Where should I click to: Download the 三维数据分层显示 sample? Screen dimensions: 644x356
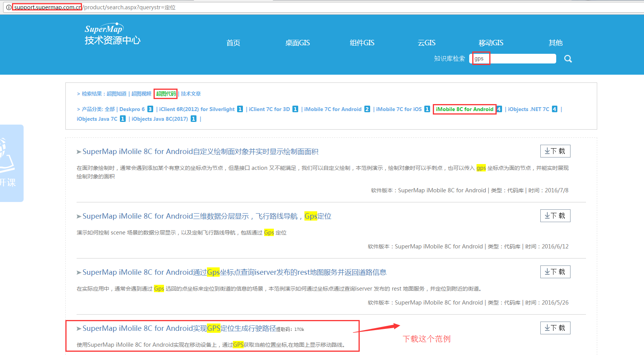pos(555,216)
